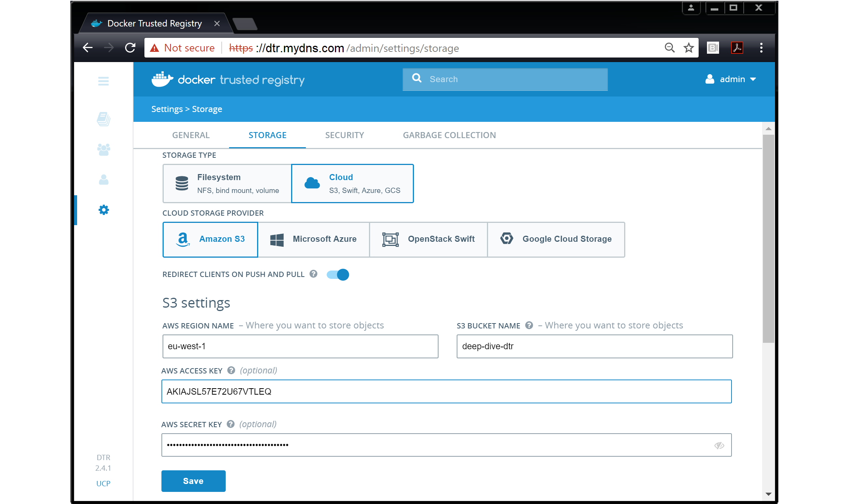Reload the current page

coord(130,48)
